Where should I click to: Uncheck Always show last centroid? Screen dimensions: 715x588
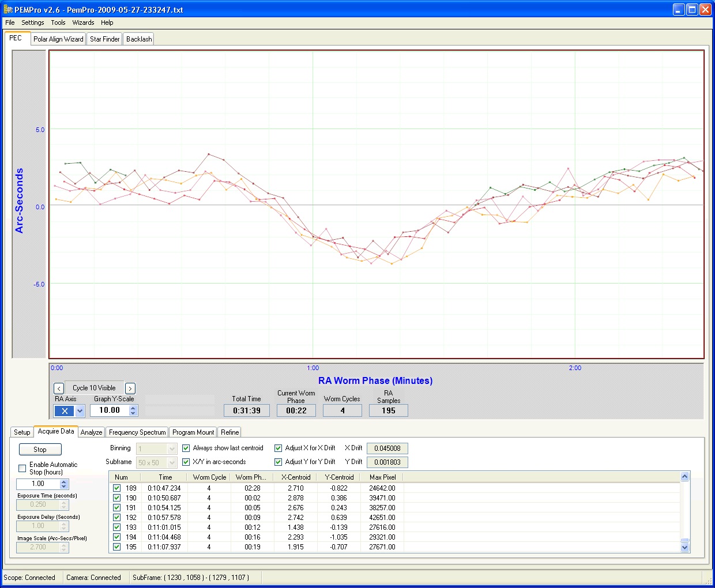point(186,448)
